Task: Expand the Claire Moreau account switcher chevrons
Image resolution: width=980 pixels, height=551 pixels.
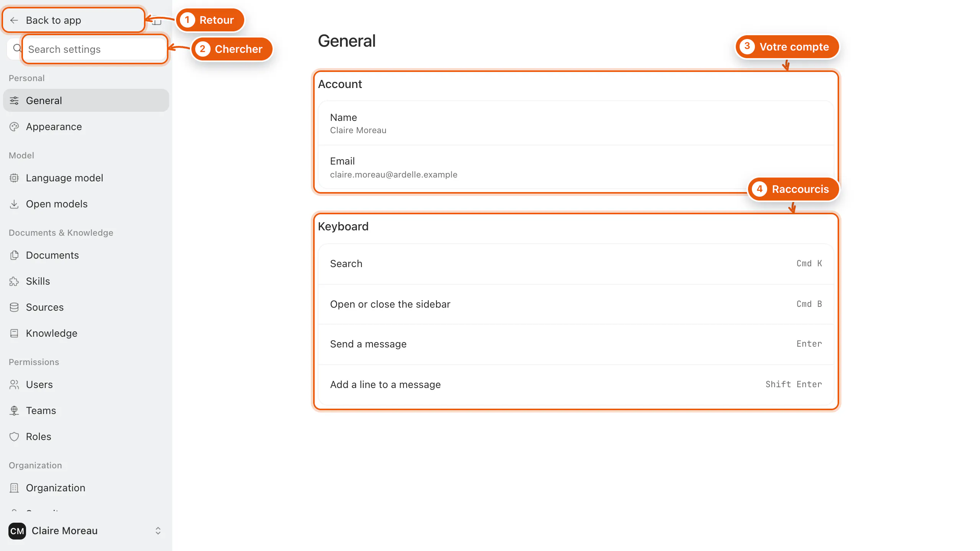Action: tap(158, 531)
